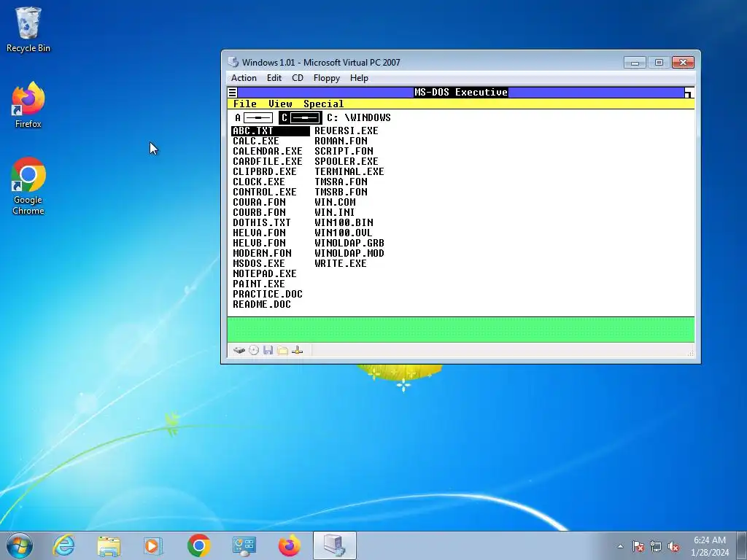This screenshot has height=560, width=747.
Task: Open the Action menu in Virtual PC
Action: (x=244, y=78)
